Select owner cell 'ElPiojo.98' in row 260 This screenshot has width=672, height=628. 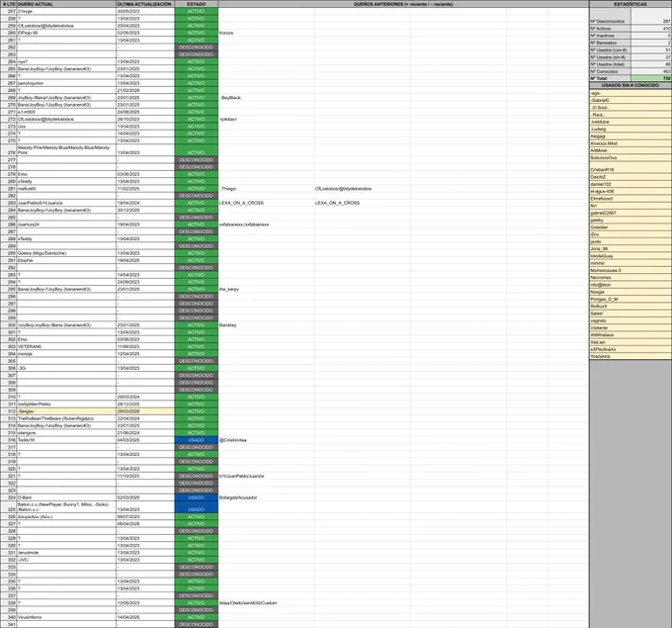66,33
